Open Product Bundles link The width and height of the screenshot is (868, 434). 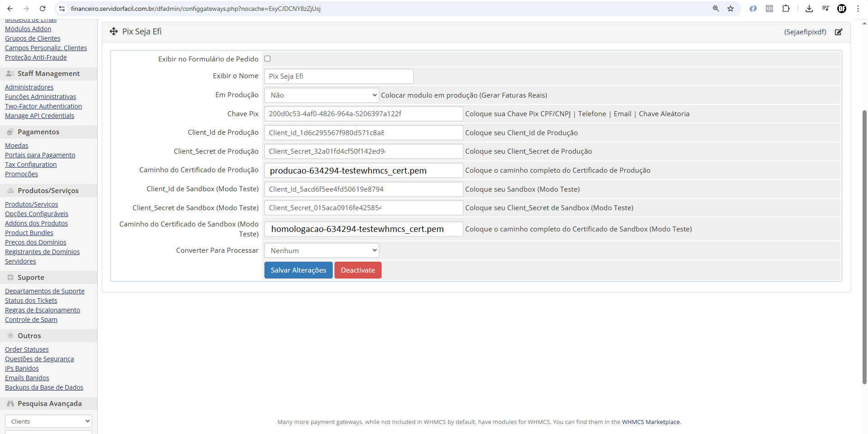tap(29, 233)
